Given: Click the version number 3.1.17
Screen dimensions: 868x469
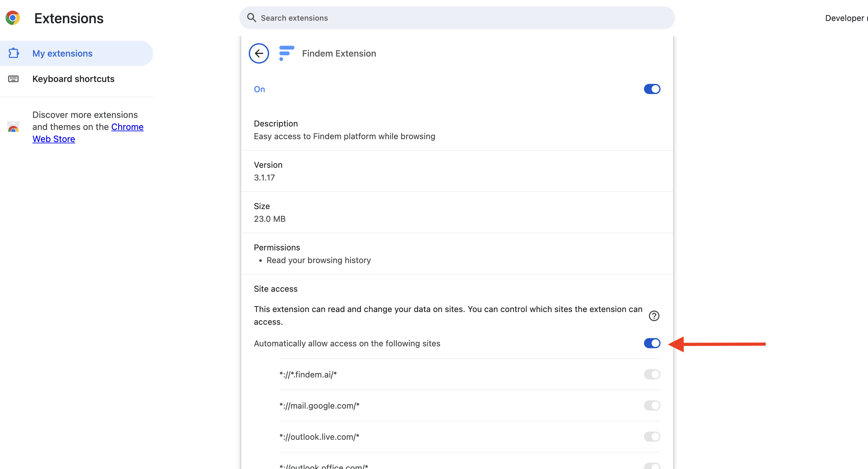Looking at the screenshot, I should click(x=265, y=178).
